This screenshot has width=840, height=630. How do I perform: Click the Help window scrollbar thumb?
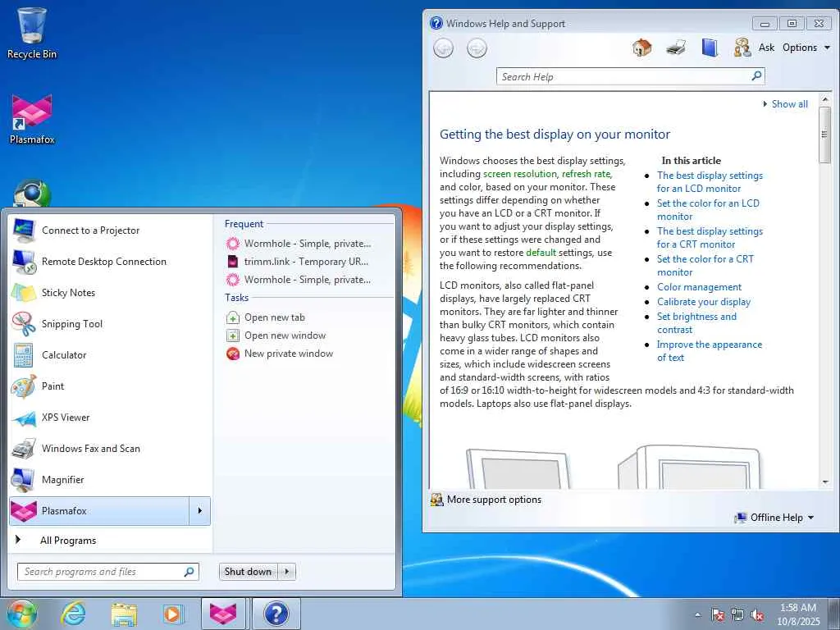(x=824, y=135)
